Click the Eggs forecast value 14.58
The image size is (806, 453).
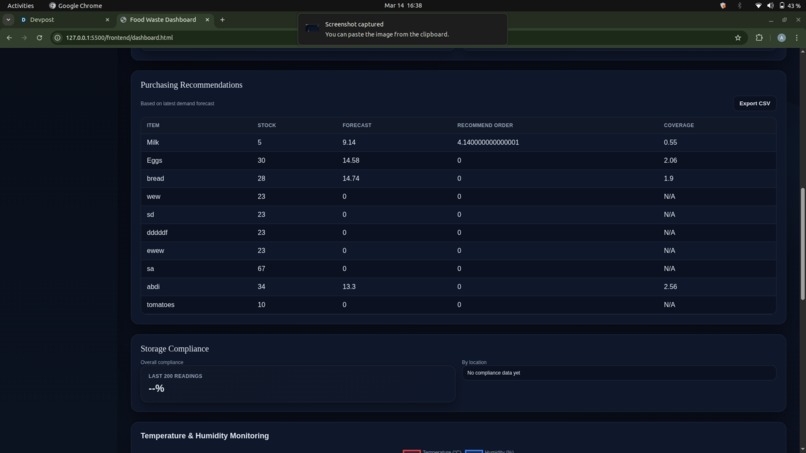tap(351, 160)
